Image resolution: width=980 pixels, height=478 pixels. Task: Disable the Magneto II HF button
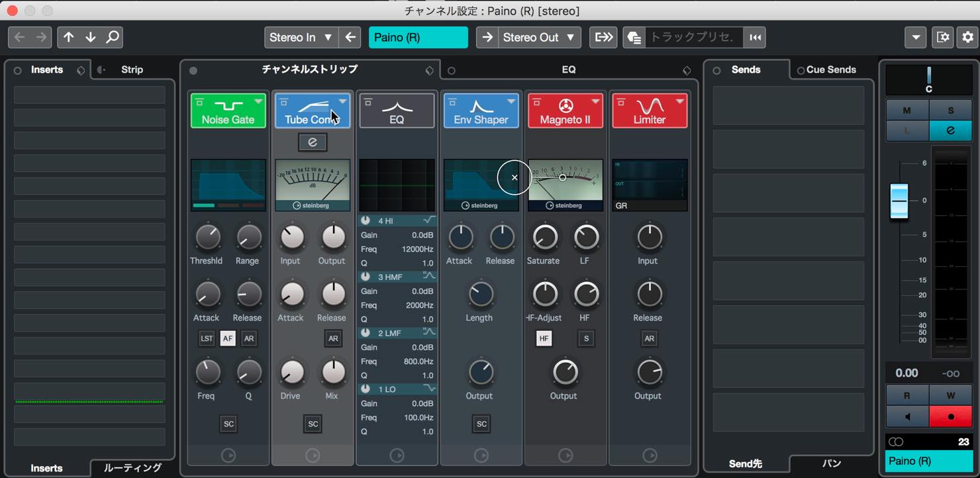coord(544,338)
